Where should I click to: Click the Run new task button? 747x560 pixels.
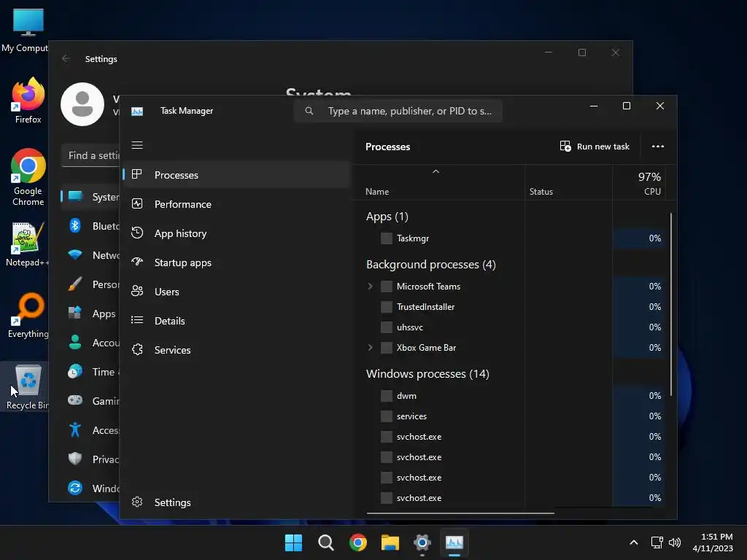[595, 146]
